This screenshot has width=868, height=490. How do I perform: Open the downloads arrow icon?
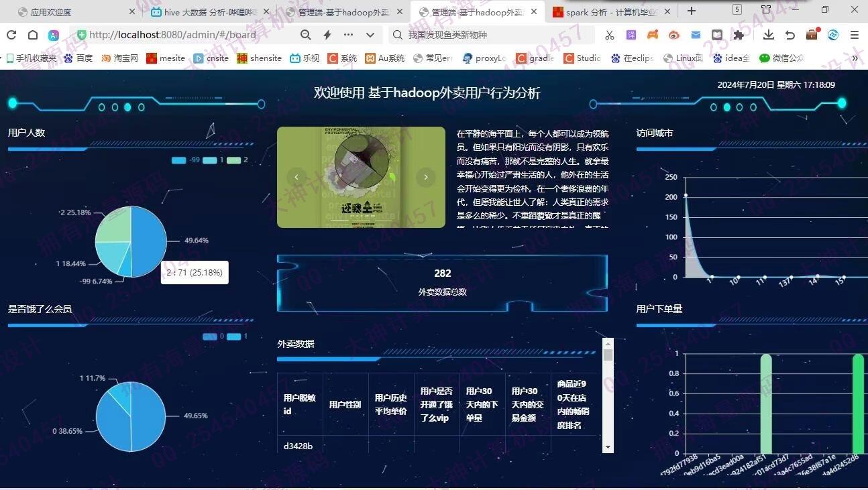pyautogui.click(x=769, y=35)
